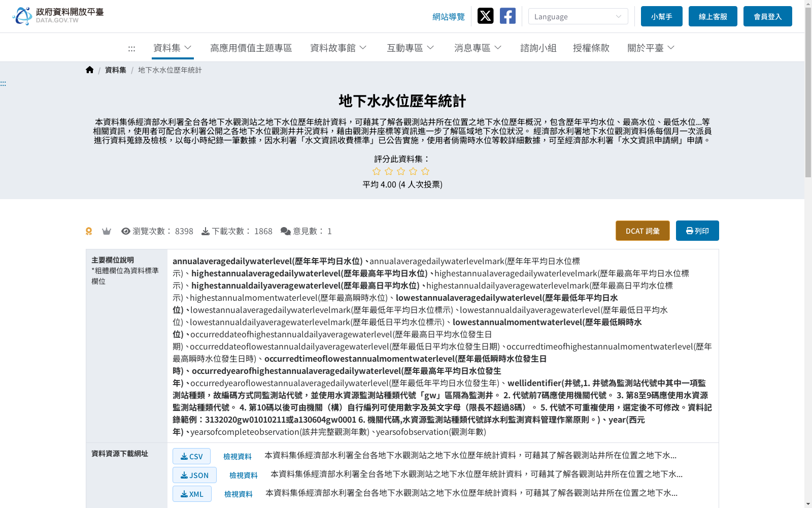This screenshot has width=812, height=508.
Task: Click the 地下水水位歷年統計 page title
Action: pos(402,101)
